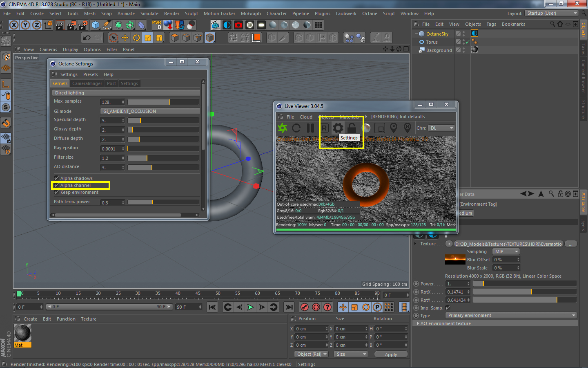Add a cube primitive from toolbar
This screenshot has width=588, height=368.
tap(96, 25)
